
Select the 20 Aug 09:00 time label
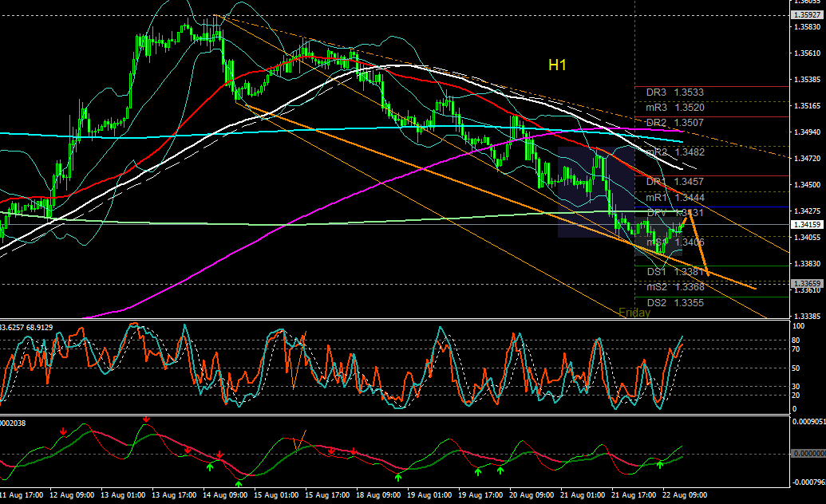[531, 495]
